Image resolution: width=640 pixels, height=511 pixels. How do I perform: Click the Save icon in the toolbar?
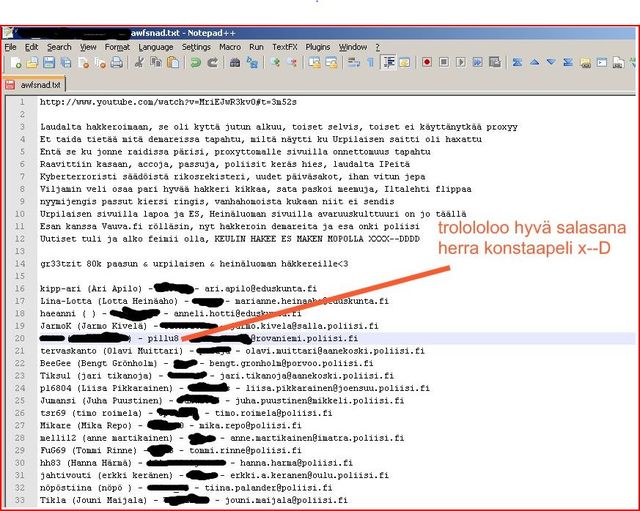coord(50,62)
